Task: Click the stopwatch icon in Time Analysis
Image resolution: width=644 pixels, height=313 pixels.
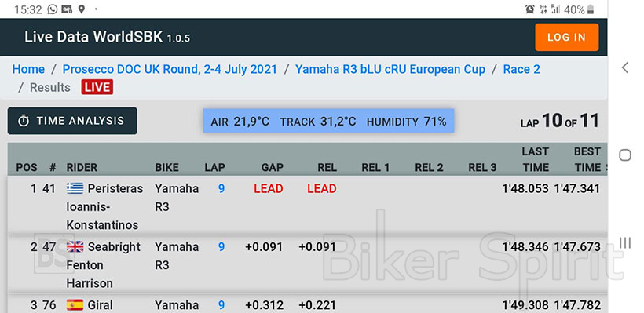Action: 24,121
